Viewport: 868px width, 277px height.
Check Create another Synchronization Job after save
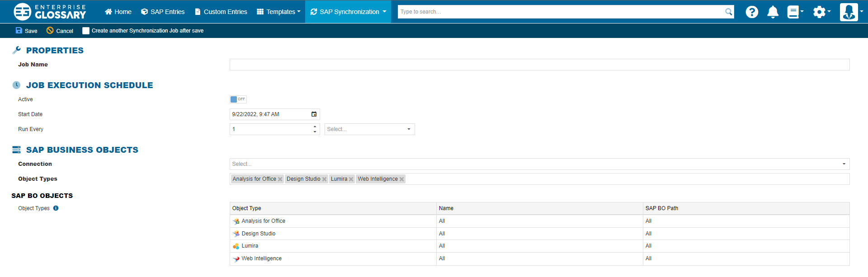pos(86,31)
